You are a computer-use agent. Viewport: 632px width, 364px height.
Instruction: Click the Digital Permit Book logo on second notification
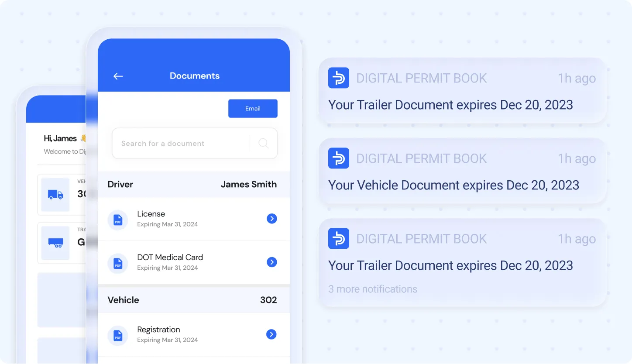[x=338, y=158]
